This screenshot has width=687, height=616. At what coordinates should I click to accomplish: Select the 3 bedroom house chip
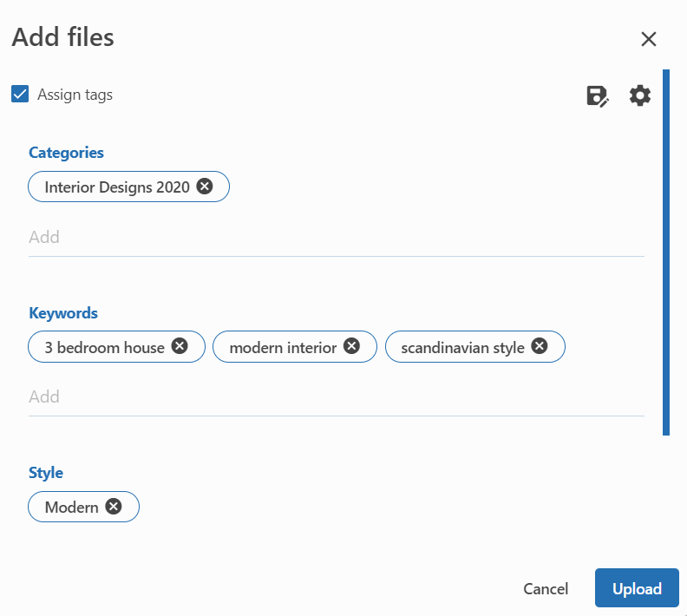[x=104, y=347]
